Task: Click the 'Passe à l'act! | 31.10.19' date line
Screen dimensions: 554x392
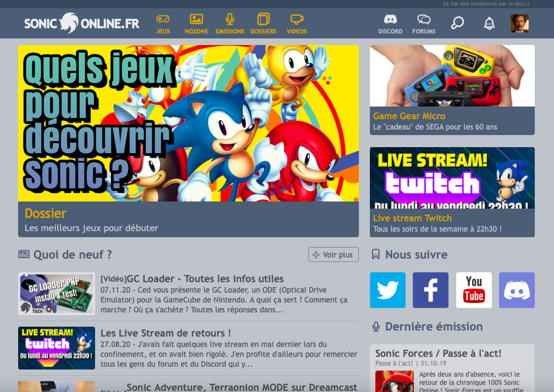Action: [411, 363]
